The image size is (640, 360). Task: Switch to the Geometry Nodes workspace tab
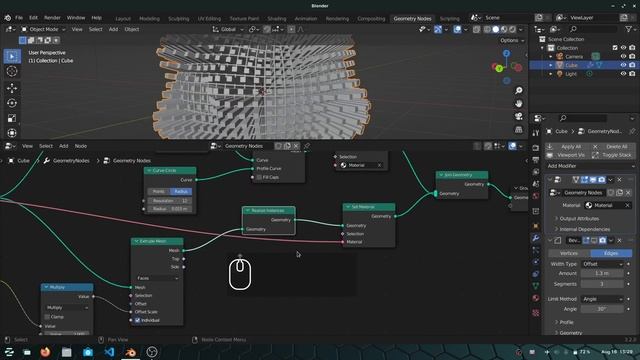pos(412,18)
